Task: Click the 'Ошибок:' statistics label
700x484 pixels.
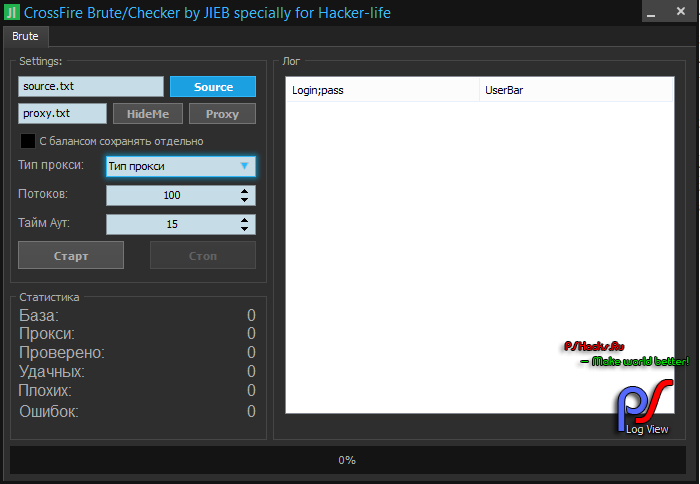Action: click(x=49, y=411)
